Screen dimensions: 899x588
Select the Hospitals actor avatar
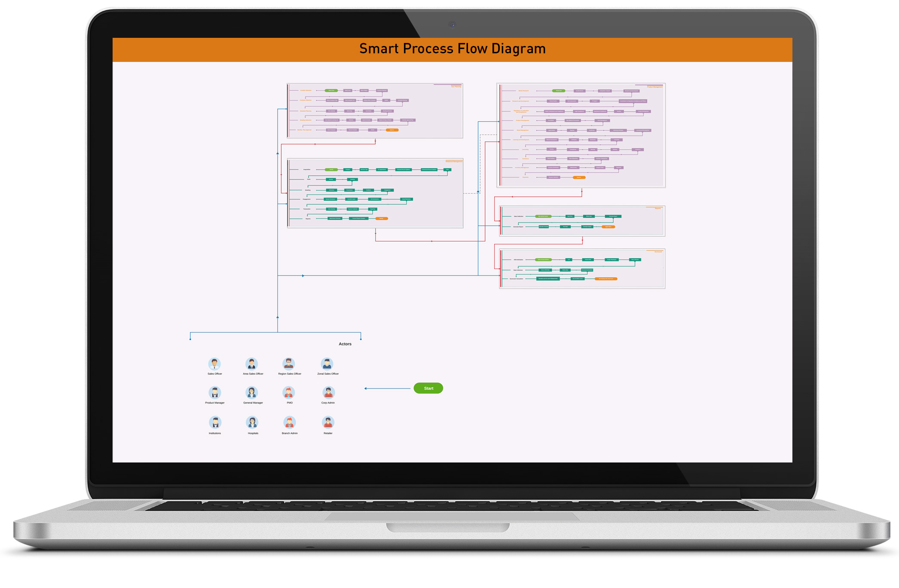tap(252, 423)
